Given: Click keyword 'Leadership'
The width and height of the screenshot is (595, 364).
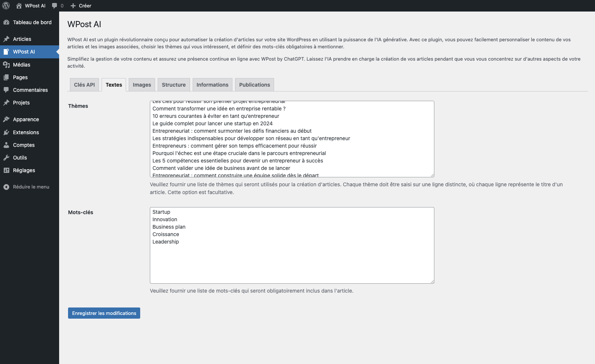Looking at the screenshot, I should [165, 242].
